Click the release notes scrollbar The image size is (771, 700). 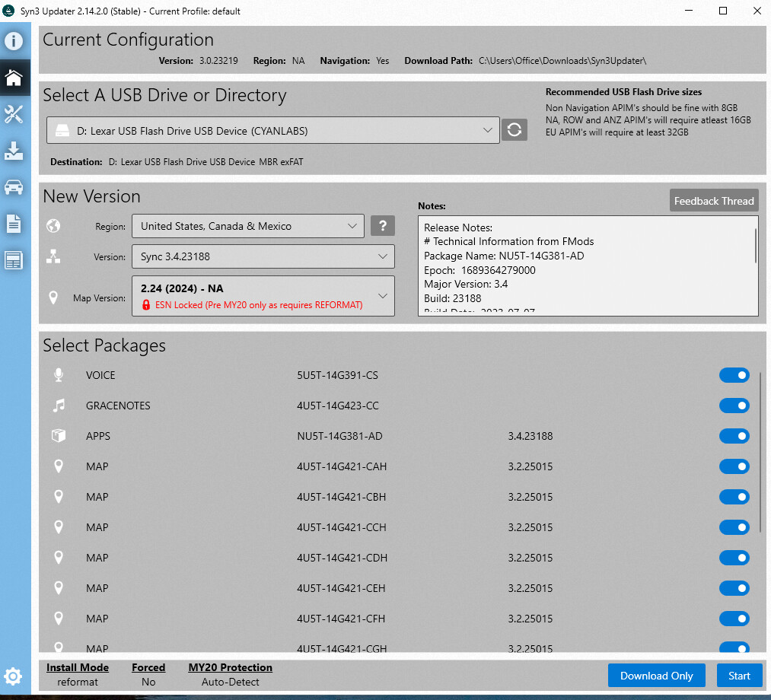[x=755, y=246]
